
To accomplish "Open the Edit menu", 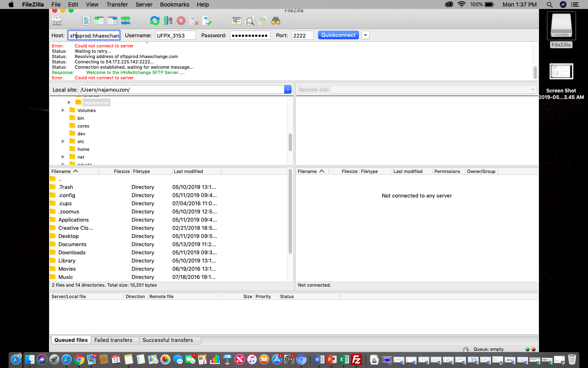I will (73, 4).
